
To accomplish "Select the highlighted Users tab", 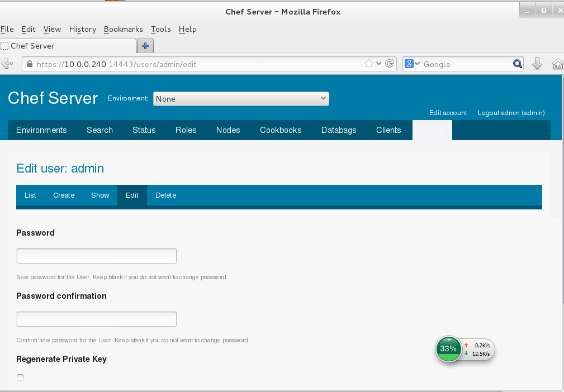I will (432, 130).
